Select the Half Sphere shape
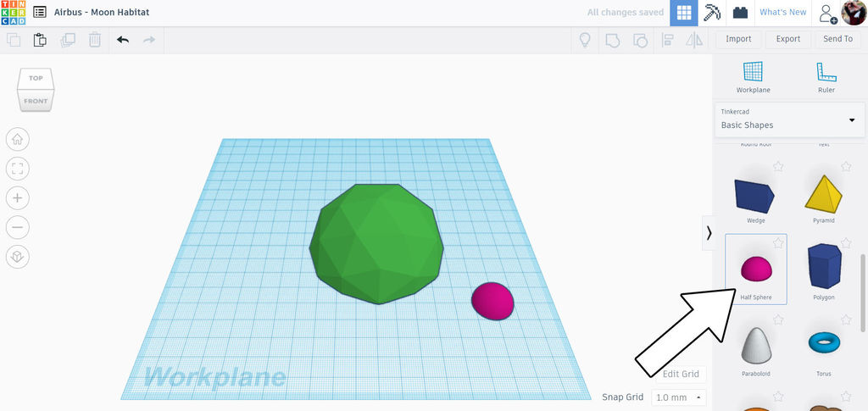868x411 pixels. (755, 269)
